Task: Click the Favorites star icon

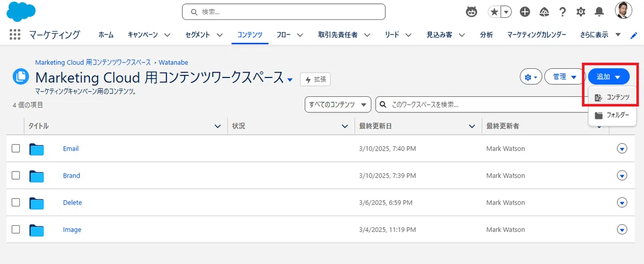Action: point(494,12)
